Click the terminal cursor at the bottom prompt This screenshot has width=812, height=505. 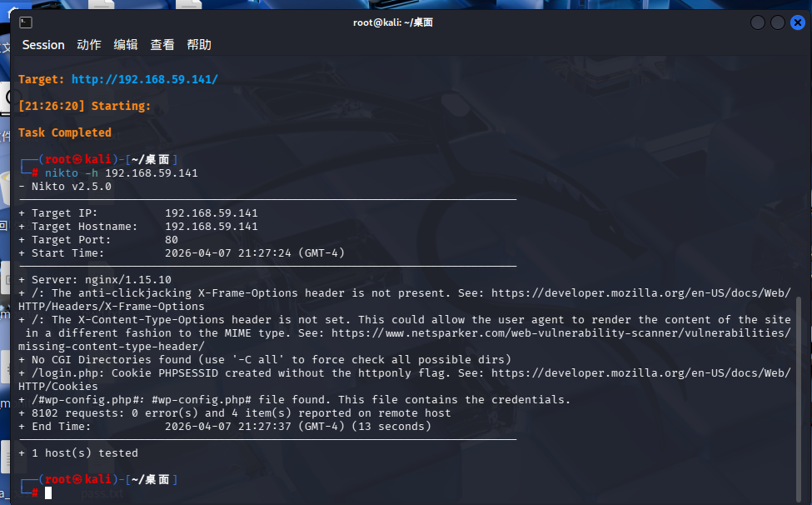(x=48, y=493)
